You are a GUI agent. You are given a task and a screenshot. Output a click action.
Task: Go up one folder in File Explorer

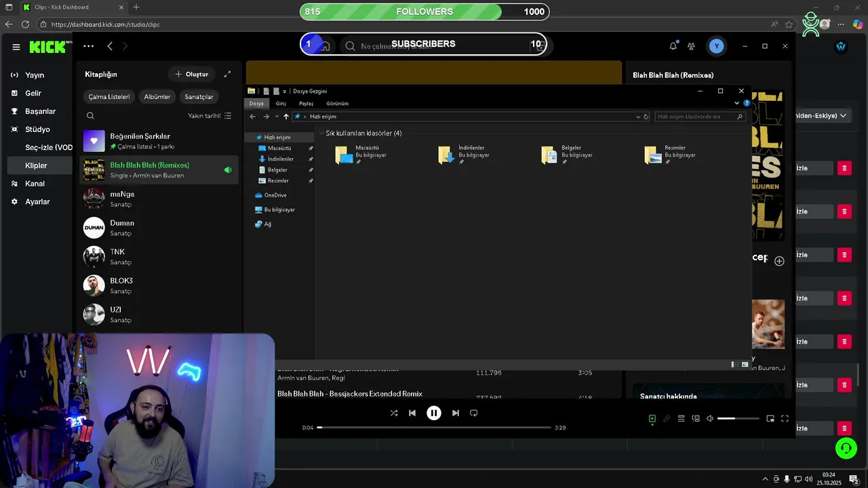(x=286, y=117)
